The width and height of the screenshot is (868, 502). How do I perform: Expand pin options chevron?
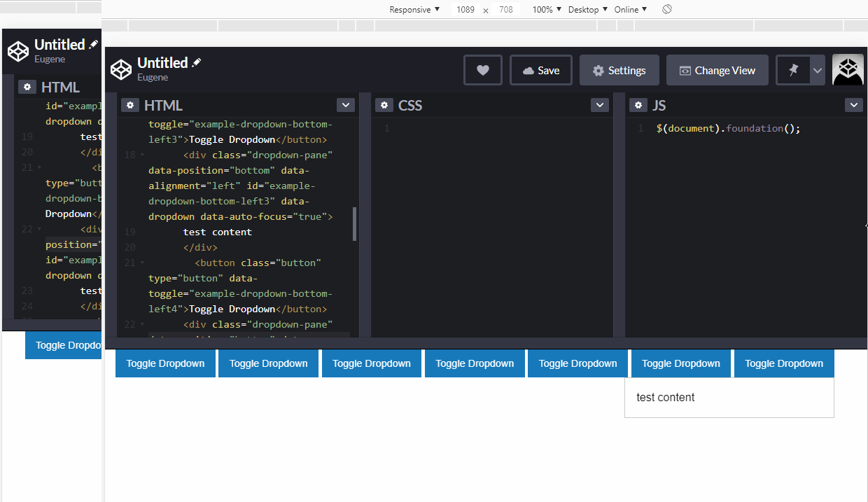point(818,70)
